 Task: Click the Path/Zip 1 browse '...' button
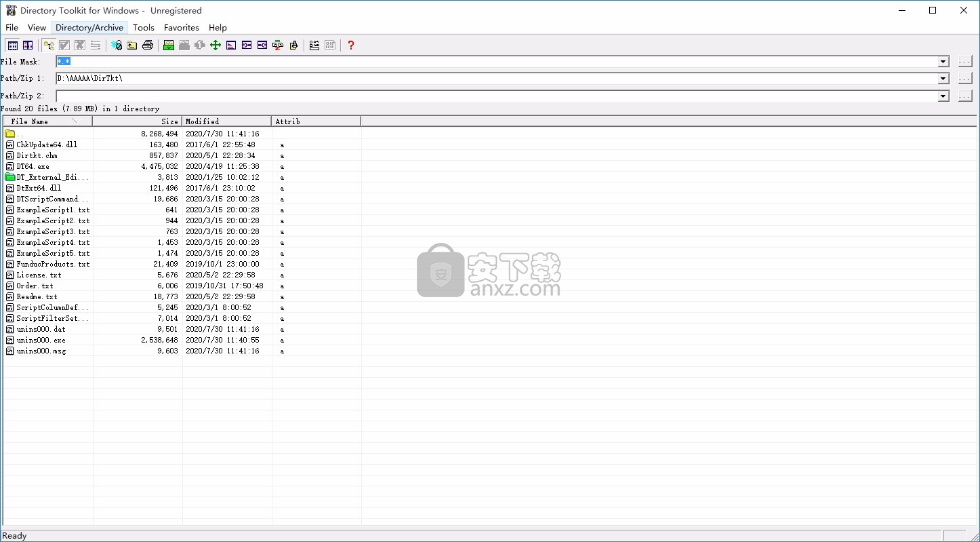pyautogui.click(x=965, y=79)
